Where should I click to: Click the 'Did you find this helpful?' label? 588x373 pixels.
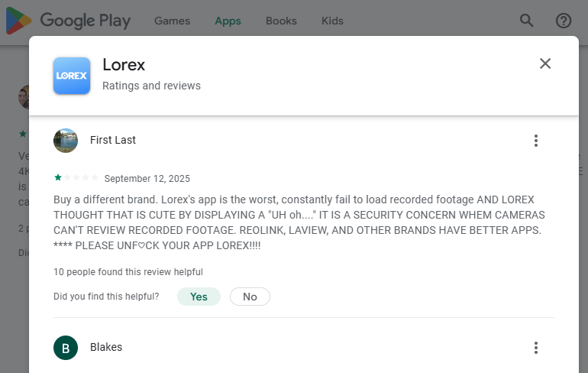106,297
